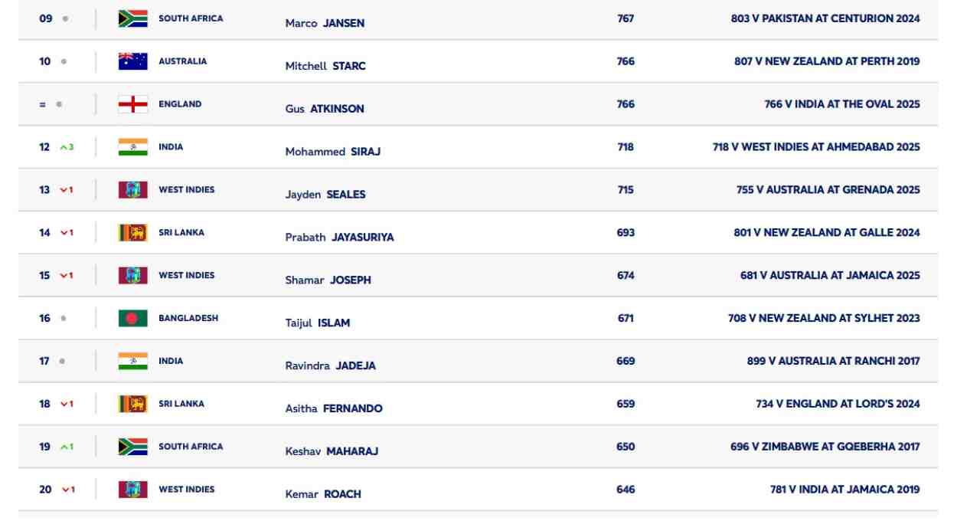
Task: Click the South Africa flag beside Marco Jansen
Action: 132,18
